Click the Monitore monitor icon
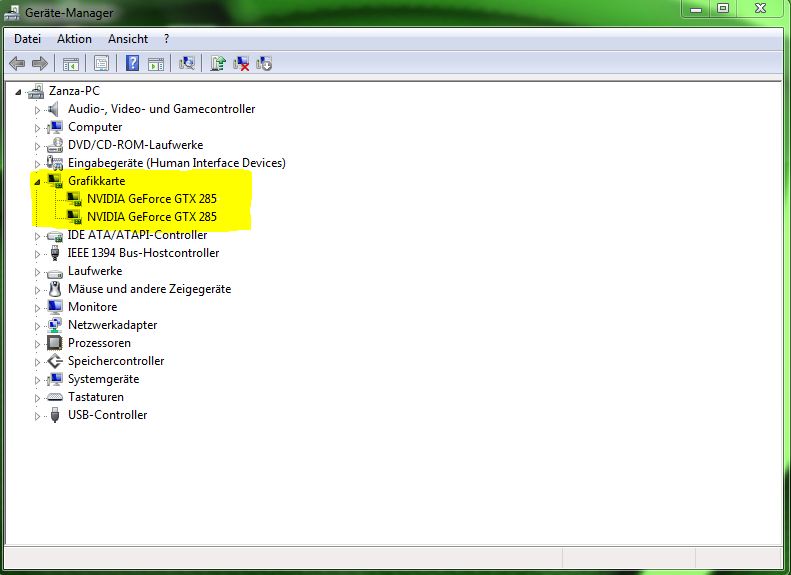Screen dimensions: 791x575 pyautogui.click(x=54, y=307)
